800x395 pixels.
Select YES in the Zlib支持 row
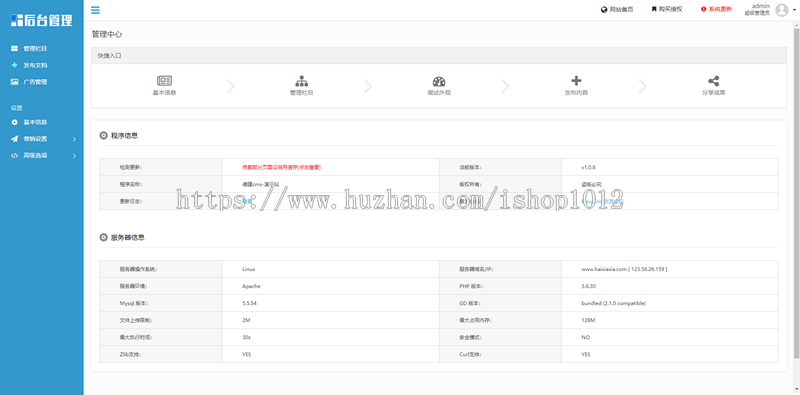pyautogui.click(x=246, y=354)
